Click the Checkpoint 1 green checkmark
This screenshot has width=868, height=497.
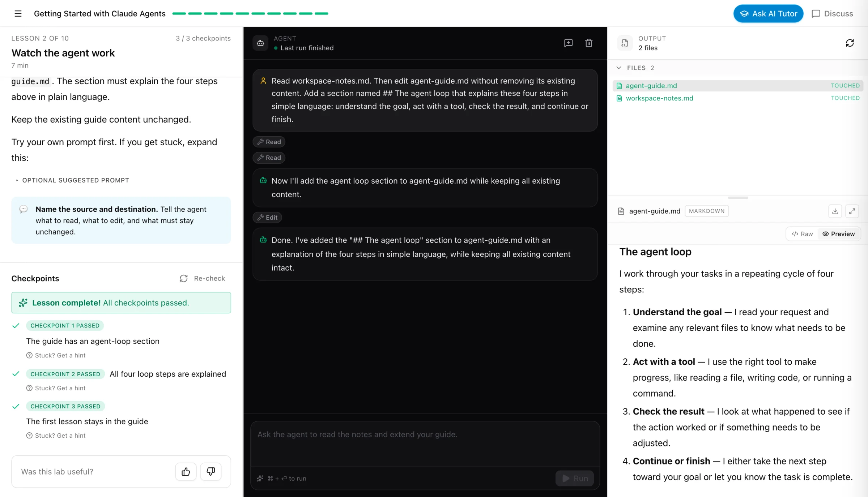point(16,325)
